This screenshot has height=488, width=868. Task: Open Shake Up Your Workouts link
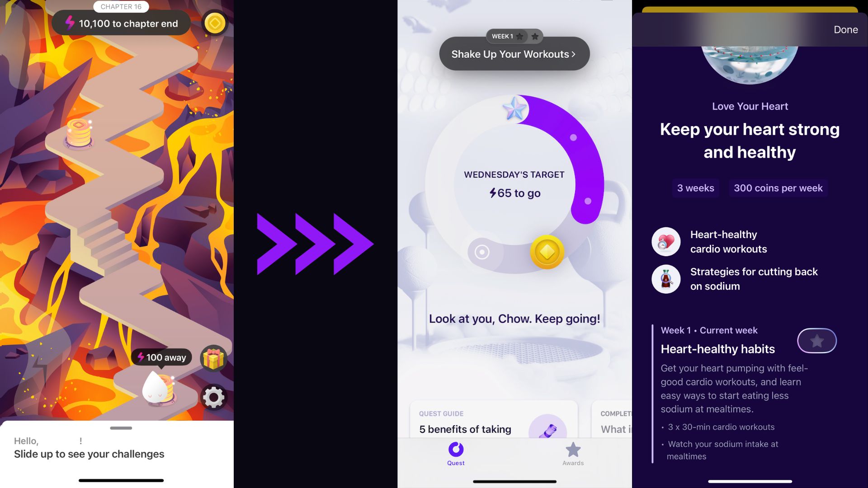pos(513,54)
